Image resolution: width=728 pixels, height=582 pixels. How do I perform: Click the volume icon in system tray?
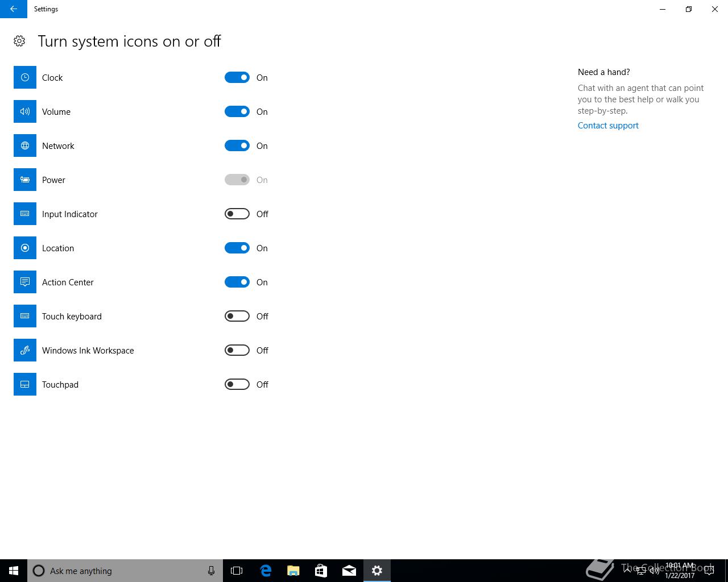pos(654,571)
